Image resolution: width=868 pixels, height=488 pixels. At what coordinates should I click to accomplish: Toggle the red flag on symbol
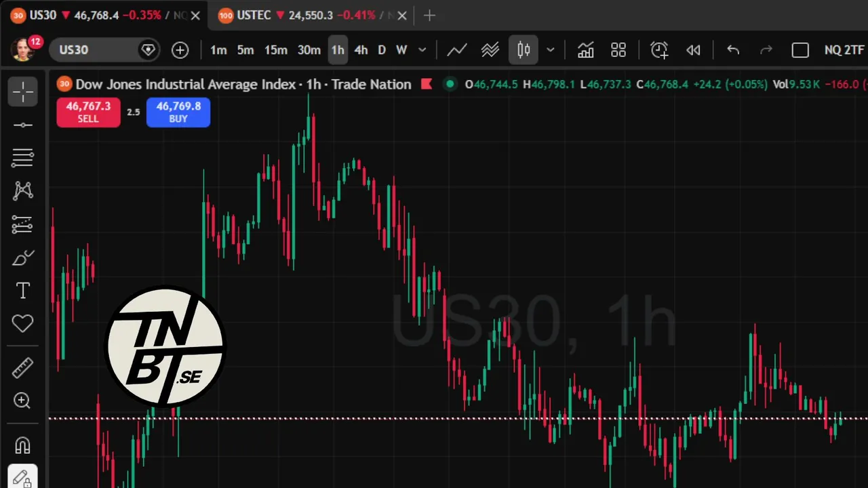tap(427, 84)
